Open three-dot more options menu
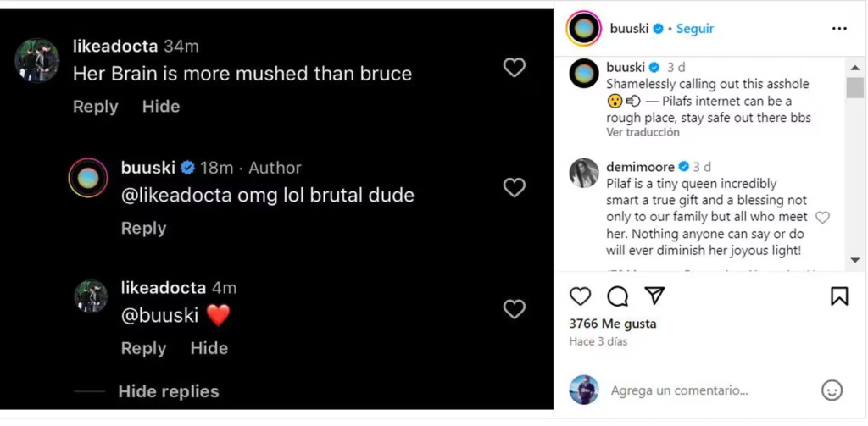Viewport: 868px width, 426px height. pyautogui.click(x=839, y=29)
